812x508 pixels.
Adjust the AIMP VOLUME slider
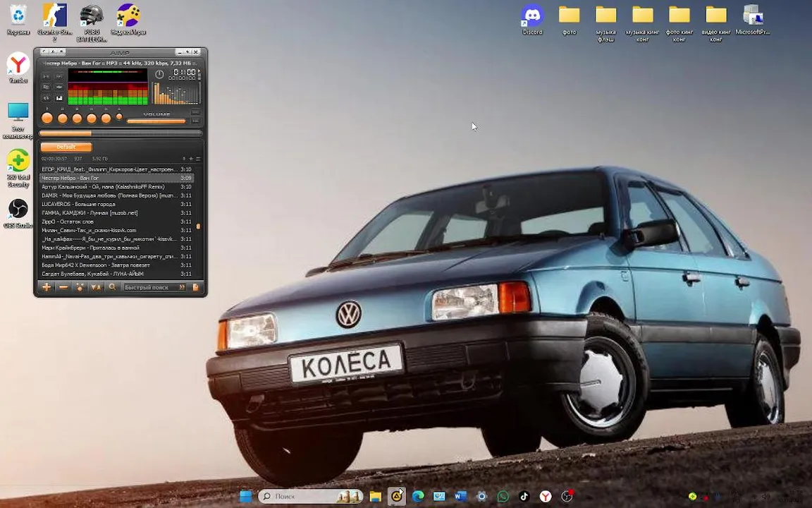point(156,121)
